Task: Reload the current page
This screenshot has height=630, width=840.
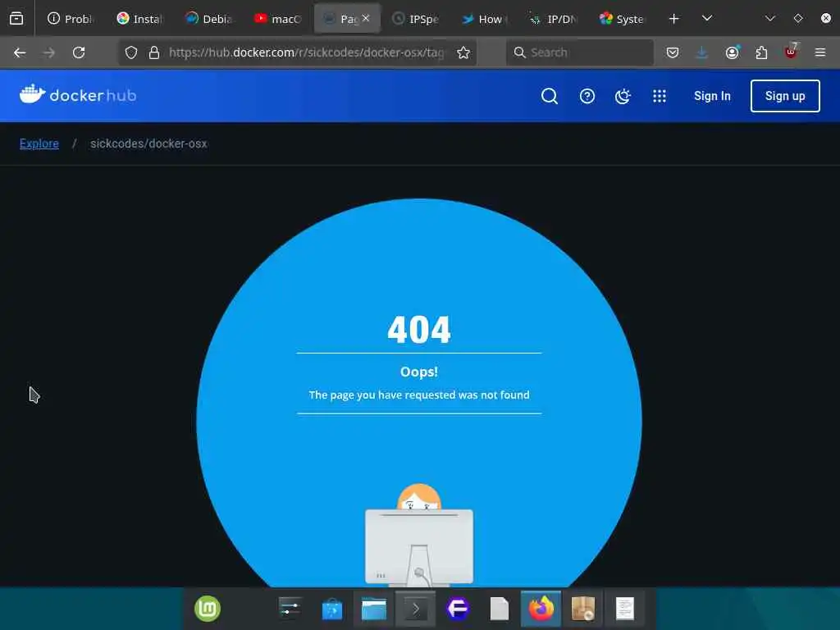Action: (79, 52)
